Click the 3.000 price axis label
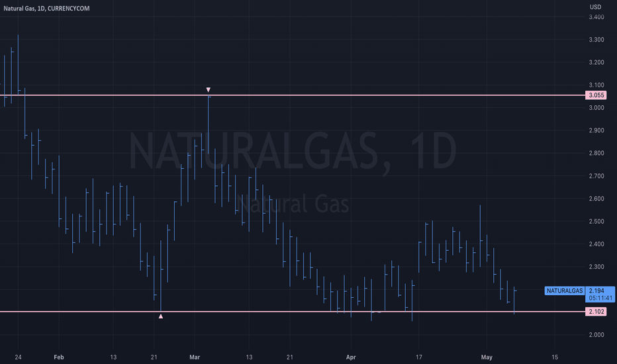617x364 pixels. pos(596,108)
